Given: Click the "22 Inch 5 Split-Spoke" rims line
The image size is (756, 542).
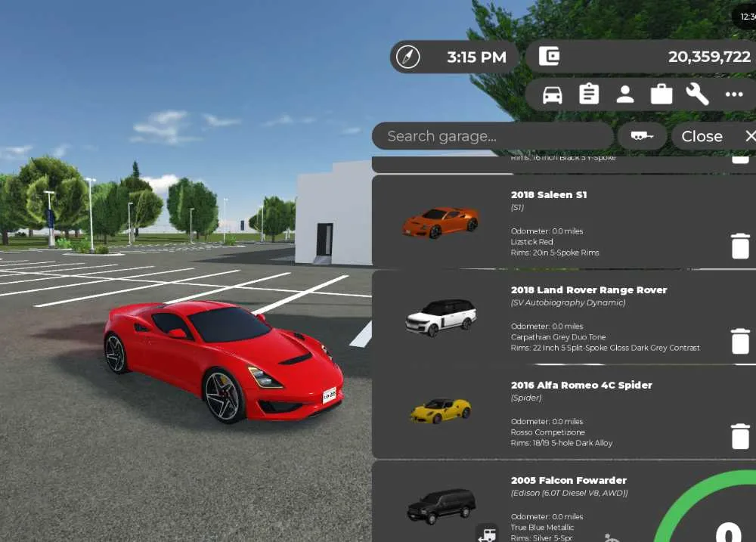Looking at the screenshot, I should point(605,347).
